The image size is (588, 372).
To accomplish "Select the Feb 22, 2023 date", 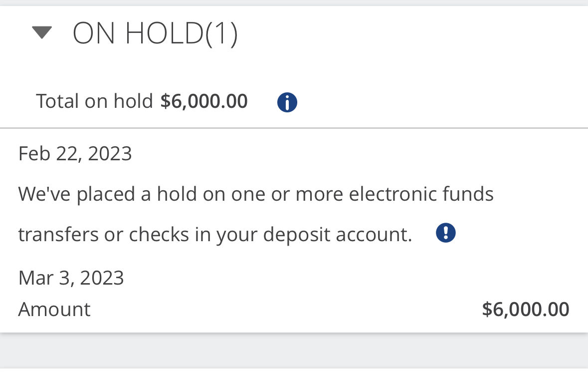I will [75, 154].
